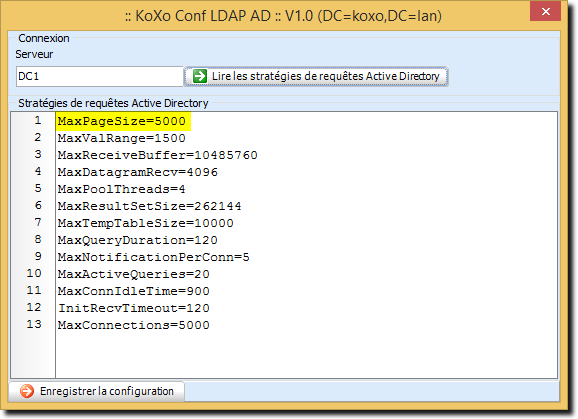
Task: Select the MaxDatagramRecv=4096 line
Action: 138,172
